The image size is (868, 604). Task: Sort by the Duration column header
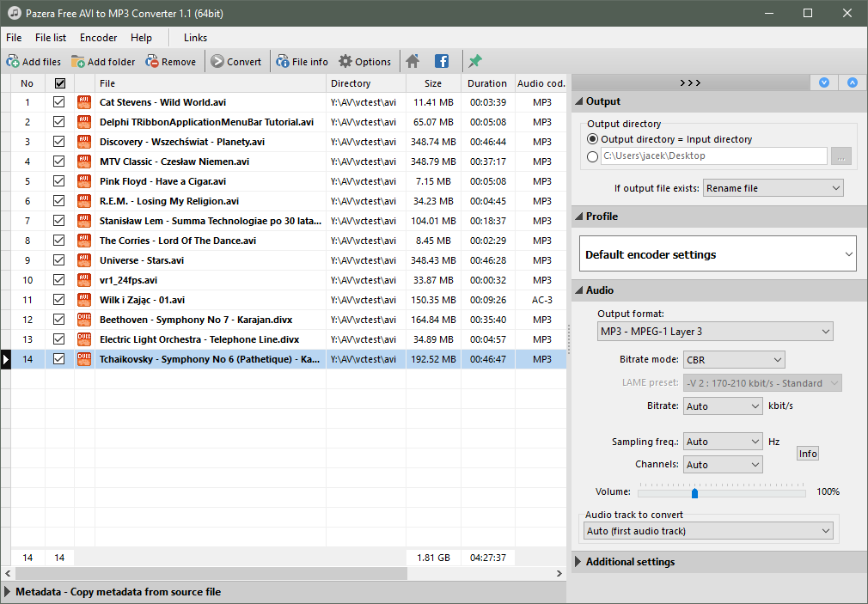coord(487,83)
